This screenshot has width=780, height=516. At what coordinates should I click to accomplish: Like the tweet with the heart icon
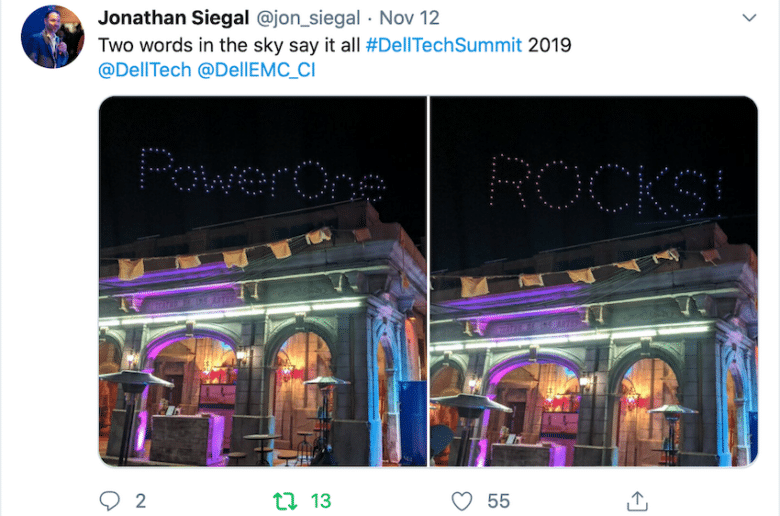462,501
